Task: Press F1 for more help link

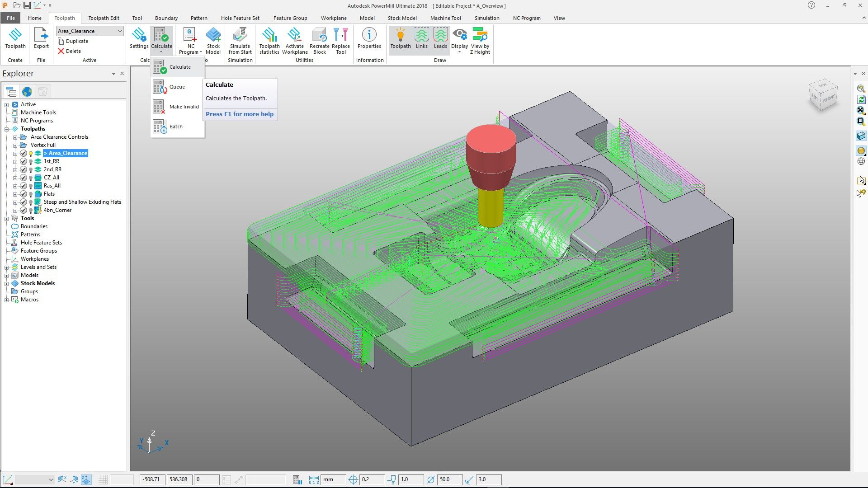Action: [240, 114]
